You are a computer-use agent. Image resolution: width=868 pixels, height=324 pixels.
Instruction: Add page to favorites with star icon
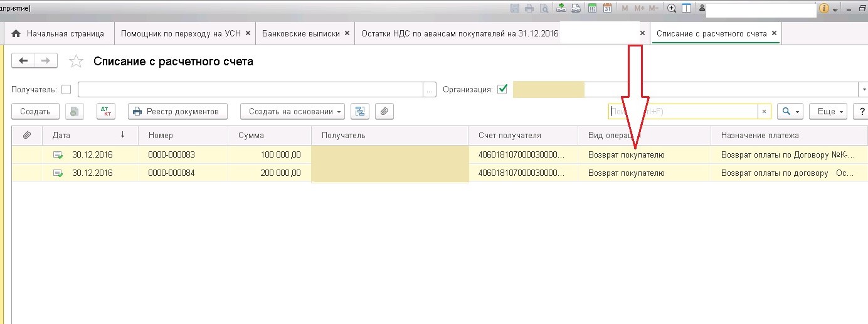pos(76,61)
